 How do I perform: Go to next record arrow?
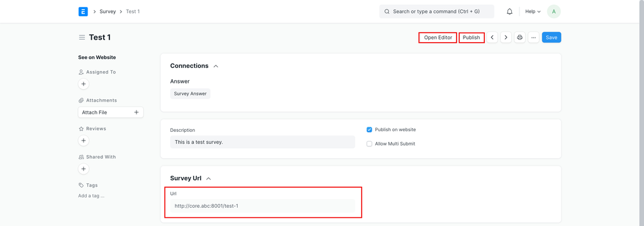pos(506,37)
